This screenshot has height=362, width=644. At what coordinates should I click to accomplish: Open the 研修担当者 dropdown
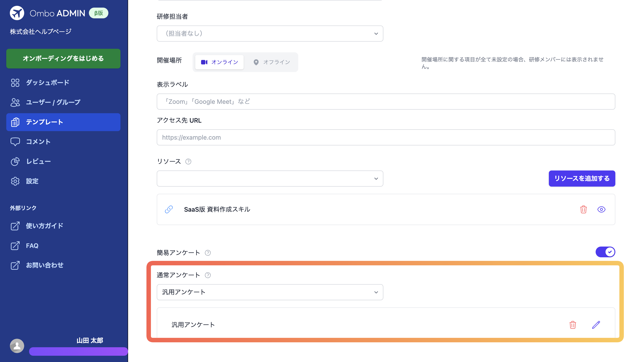(270, 34)
